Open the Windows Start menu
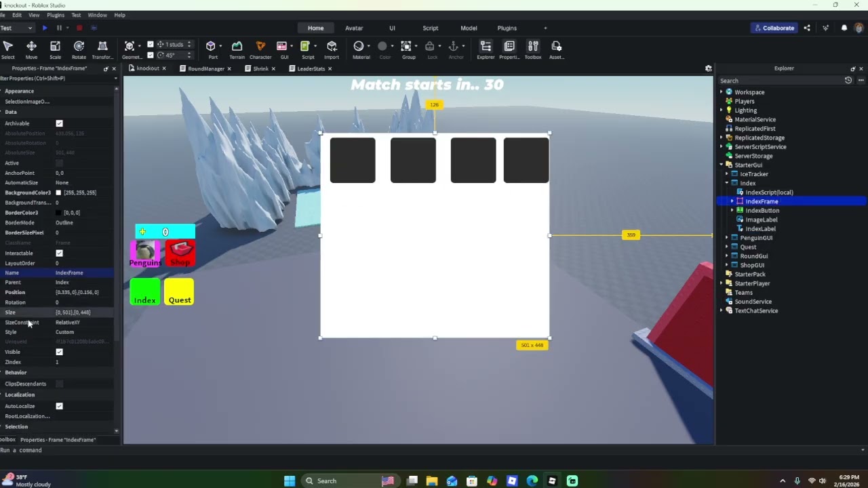The image size is (868, 488). point(290,481)
